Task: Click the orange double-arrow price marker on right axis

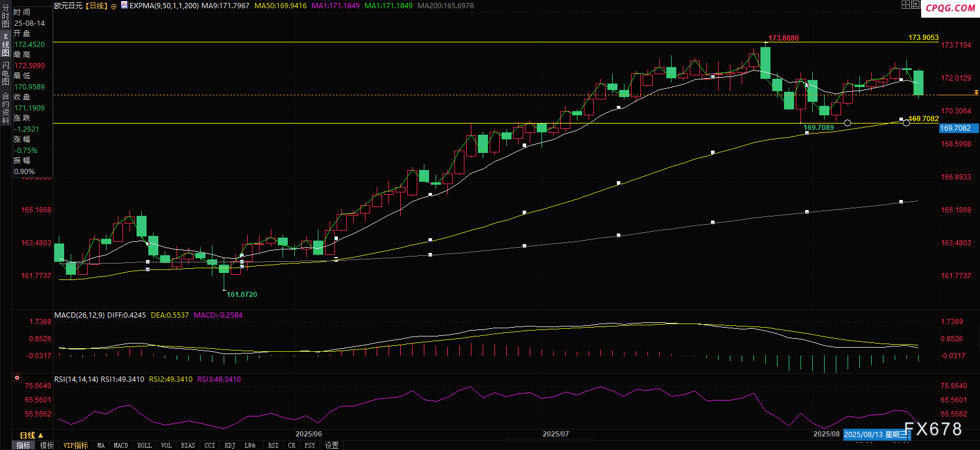Action: coord(976,92)
